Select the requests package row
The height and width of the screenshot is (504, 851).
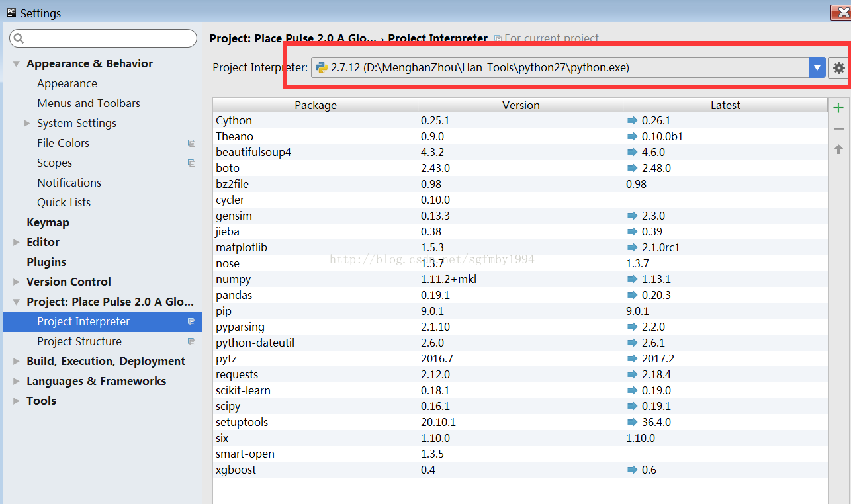coord(520,374)
